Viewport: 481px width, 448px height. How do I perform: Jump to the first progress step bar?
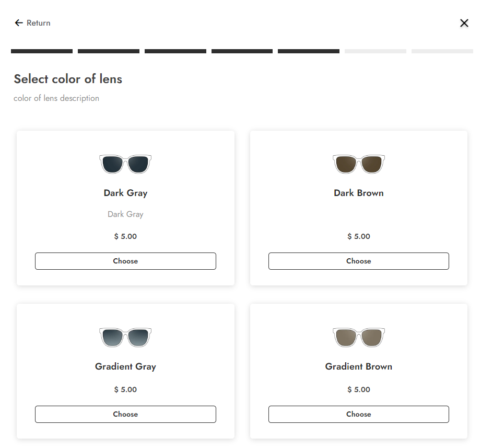[x=42, y=51]
